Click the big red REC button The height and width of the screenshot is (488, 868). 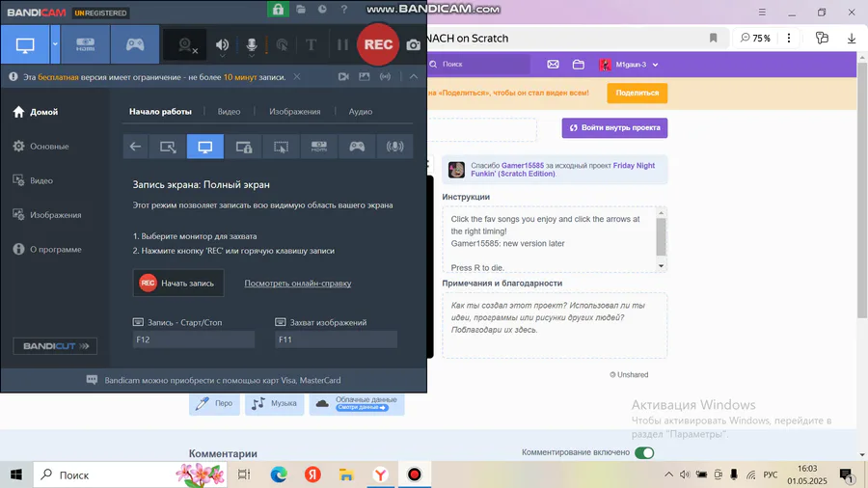[x=378, y=44]
